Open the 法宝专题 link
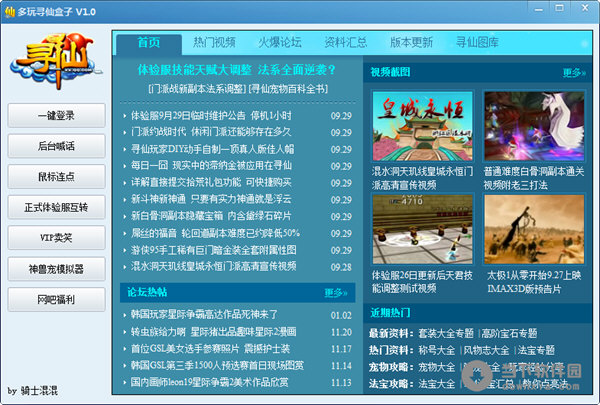 click(x=536, y=350)
